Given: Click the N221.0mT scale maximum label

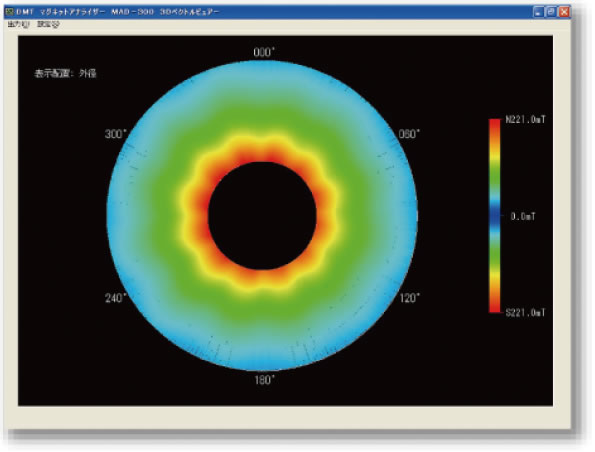Looking at the screenshot, I should pos(526,120).
